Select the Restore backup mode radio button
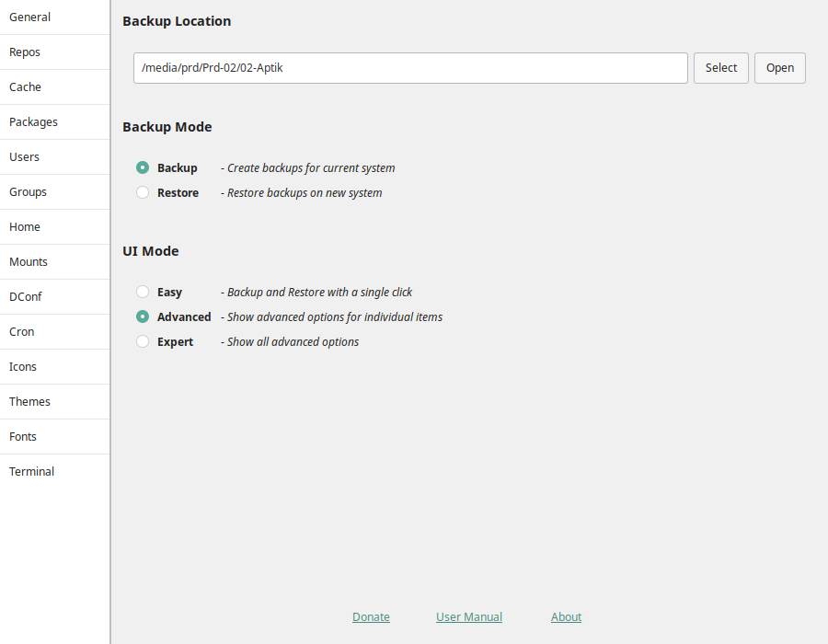The height and width of the screenshot is (644, 828). point(143,192)
